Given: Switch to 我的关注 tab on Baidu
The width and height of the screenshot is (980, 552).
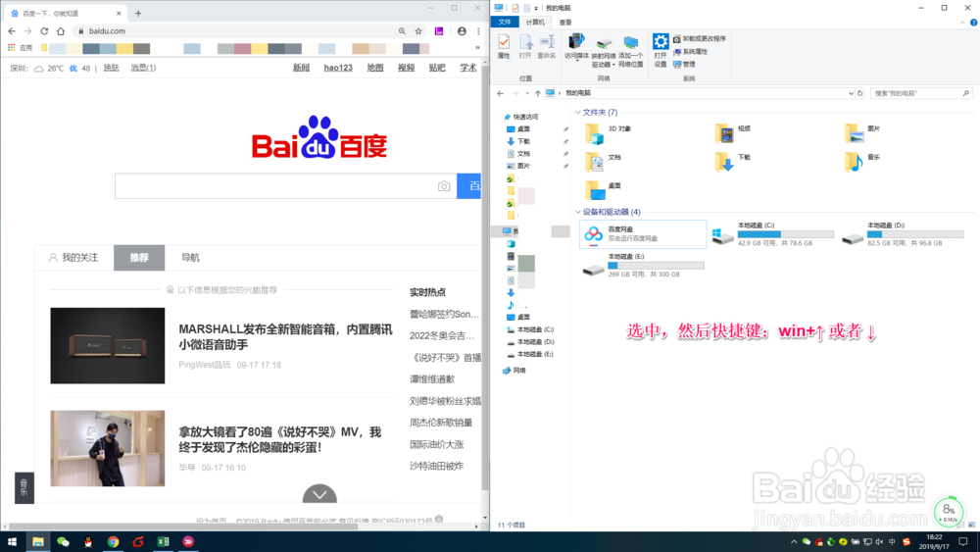Looking at the screenshot, I should [73, 258].
